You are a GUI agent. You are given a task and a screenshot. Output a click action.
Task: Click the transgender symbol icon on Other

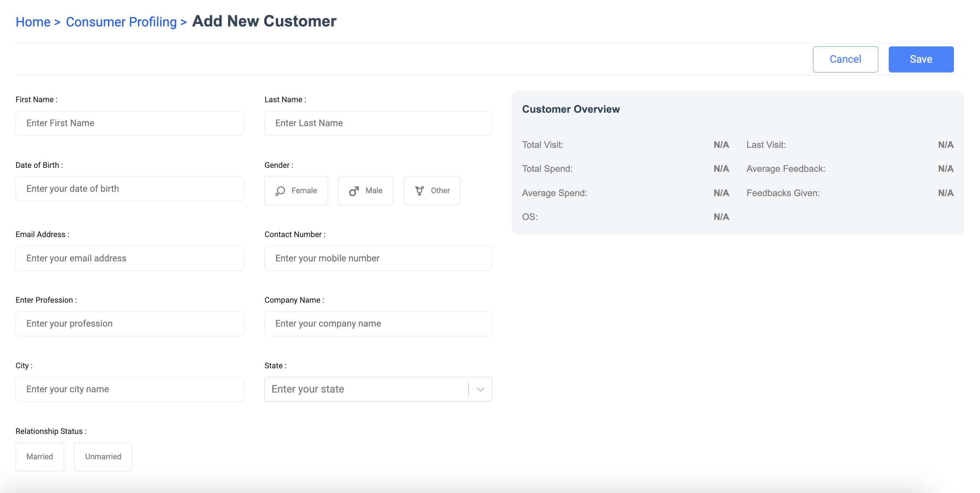[419, 191]
